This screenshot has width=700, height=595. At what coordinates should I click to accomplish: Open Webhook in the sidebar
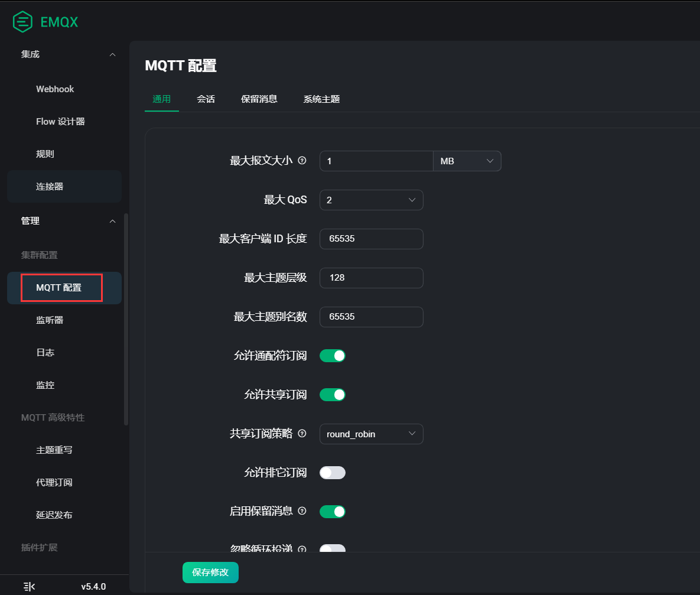64,89
